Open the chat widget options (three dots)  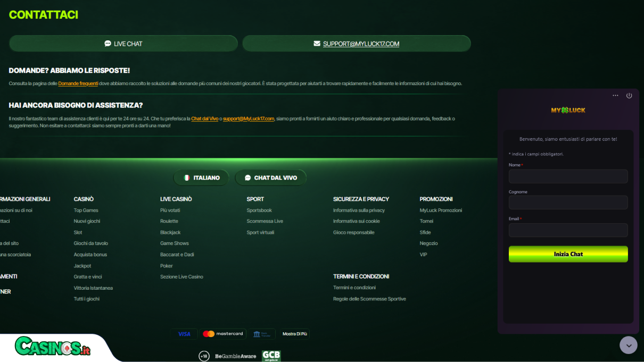pyautogui.click(x=615, y=96)
